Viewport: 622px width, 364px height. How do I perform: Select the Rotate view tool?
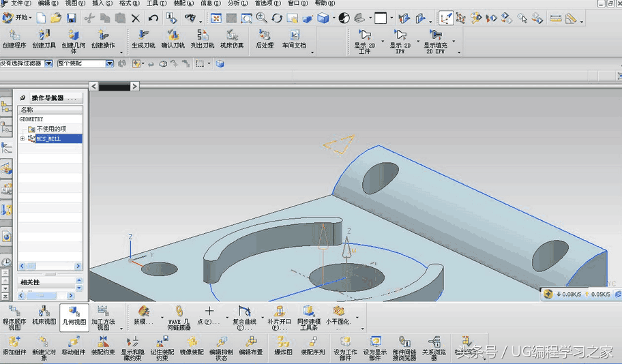coord(277,18)
